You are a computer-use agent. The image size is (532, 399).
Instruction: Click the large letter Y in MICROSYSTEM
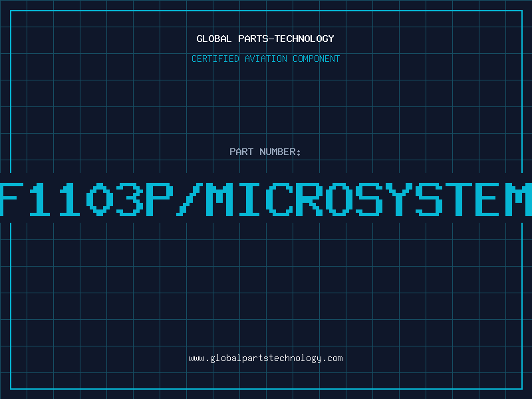coord(399,199)
